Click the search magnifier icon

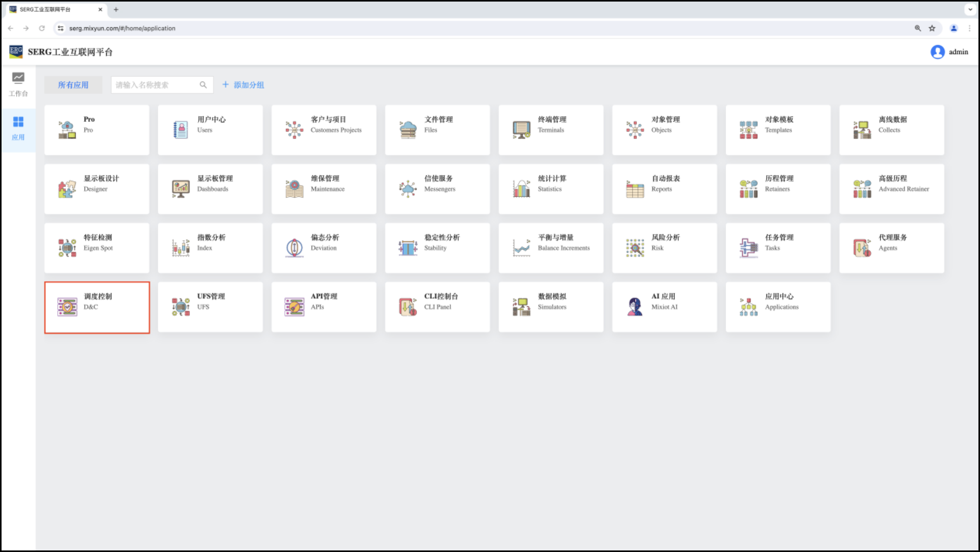click(x=203, y=85)
